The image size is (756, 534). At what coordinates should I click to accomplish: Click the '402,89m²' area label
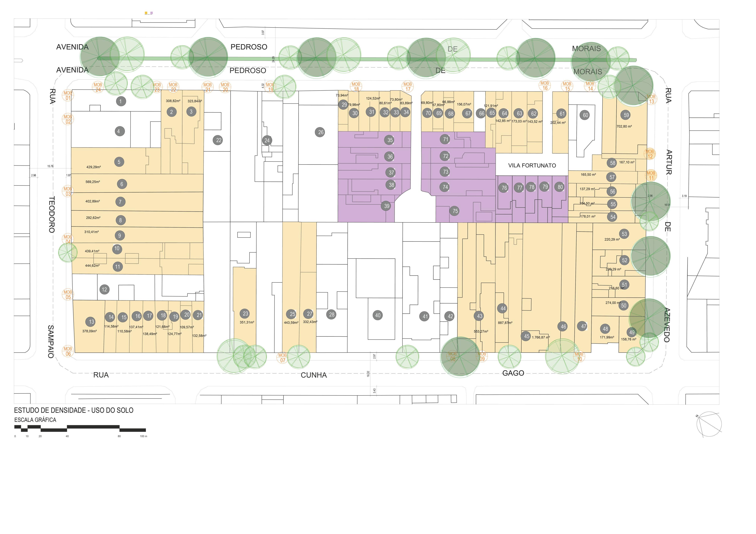[93, 201]
